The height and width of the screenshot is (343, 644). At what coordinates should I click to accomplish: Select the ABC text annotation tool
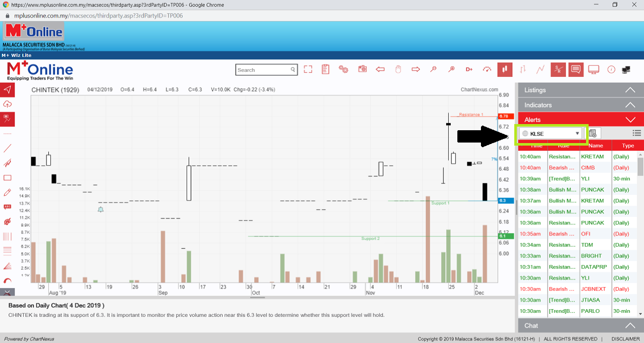7,207
